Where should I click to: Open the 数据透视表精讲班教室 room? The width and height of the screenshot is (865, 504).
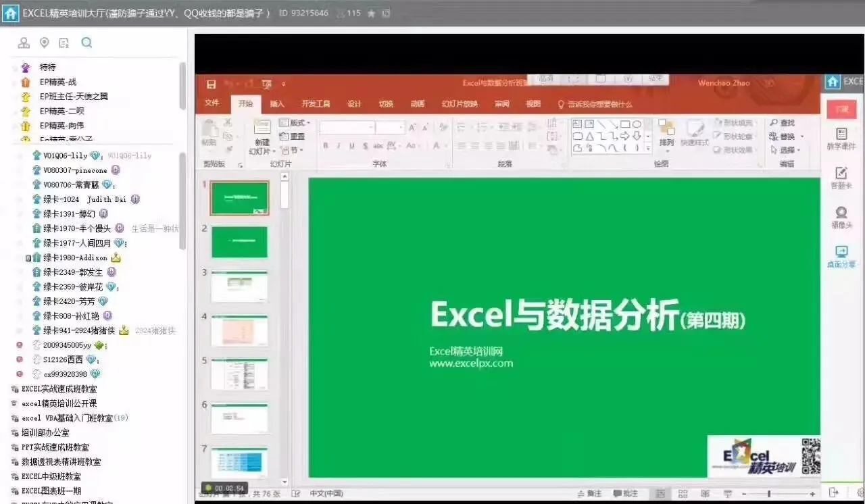(61, 462)
